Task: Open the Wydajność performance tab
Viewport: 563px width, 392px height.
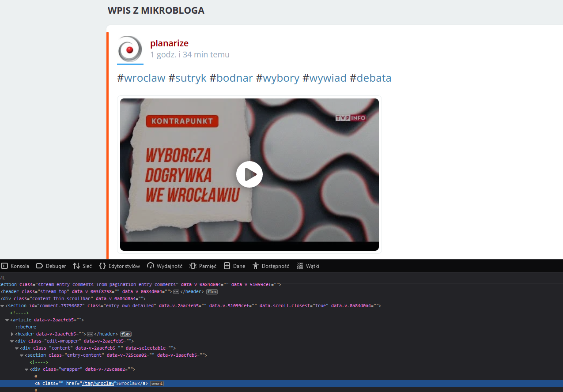Action: pos(165,266)
